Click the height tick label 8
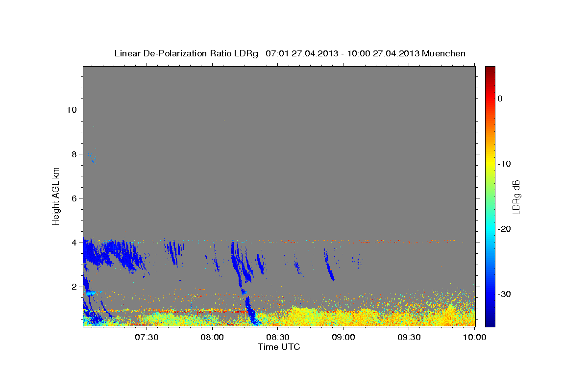 coord(73,154)
